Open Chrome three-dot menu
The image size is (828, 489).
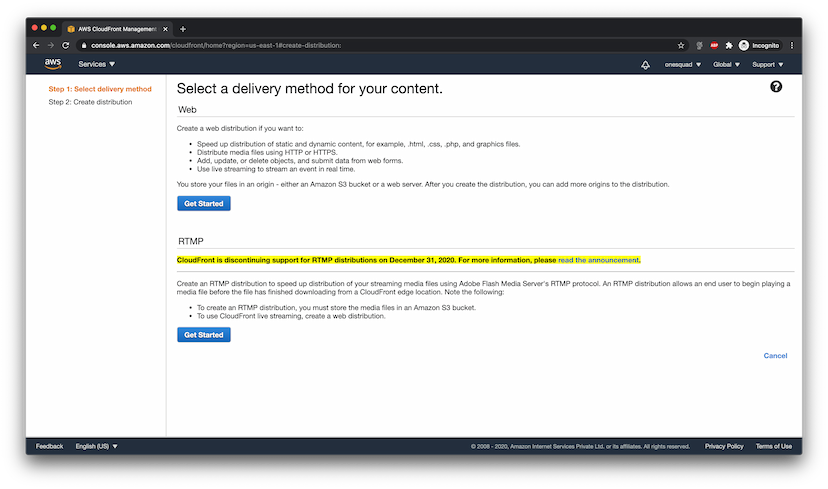pos(792,45)
